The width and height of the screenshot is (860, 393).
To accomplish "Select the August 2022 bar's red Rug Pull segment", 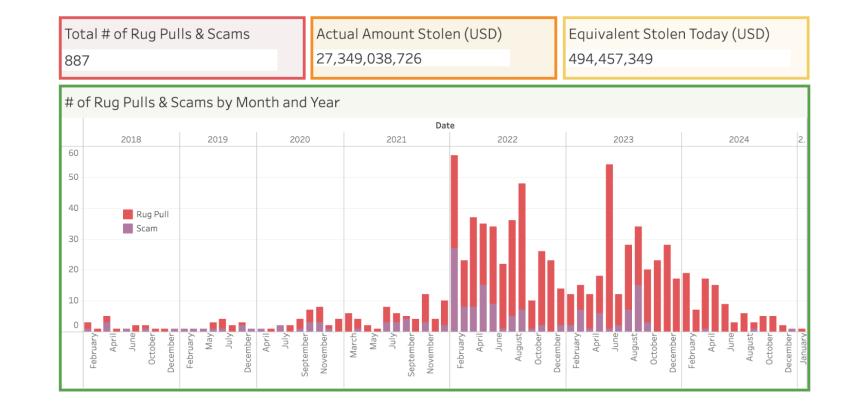I will [x=522, y=246].
